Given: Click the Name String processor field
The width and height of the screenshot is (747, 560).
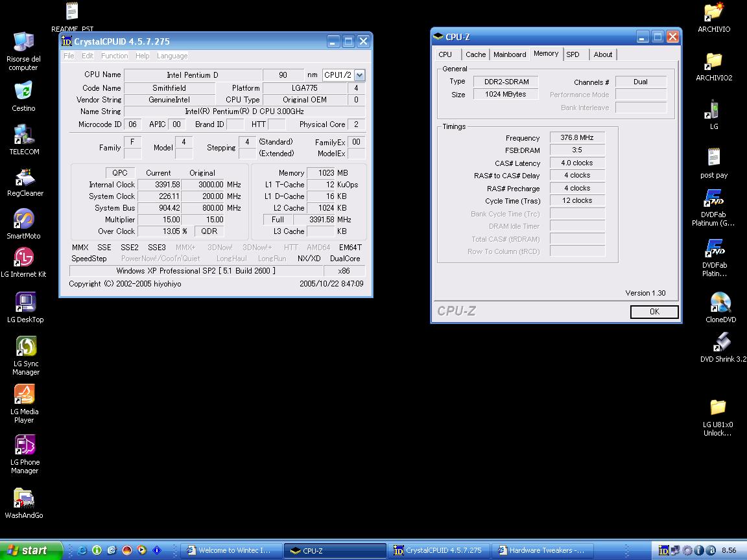Looking at the screenshot, I should click(x=244, y=111).
